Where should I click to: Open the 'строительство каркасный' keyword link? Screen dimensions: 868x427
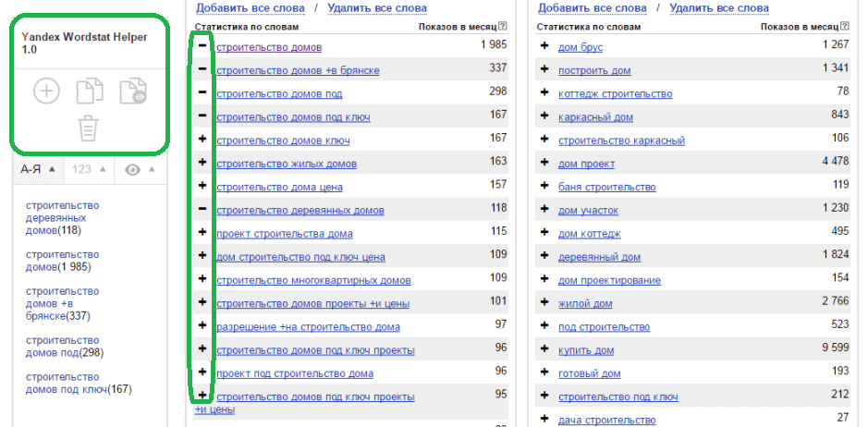(x=622, y=140)
